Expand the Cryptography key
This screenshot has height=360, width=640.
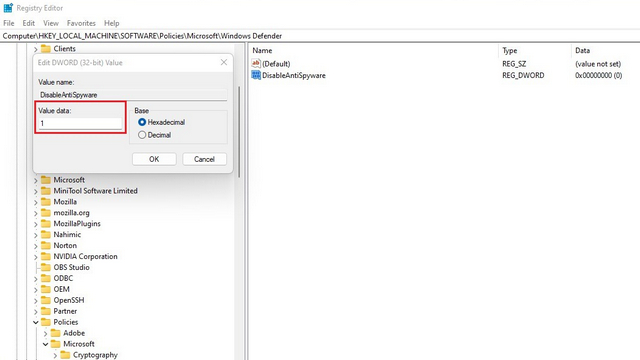coord(55,356)
